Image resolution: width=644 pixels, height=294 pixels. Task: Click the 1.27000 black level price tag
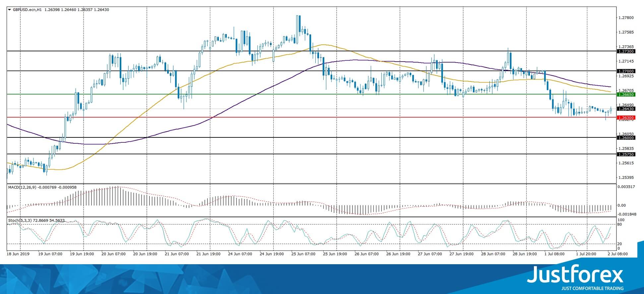point(626,71)
